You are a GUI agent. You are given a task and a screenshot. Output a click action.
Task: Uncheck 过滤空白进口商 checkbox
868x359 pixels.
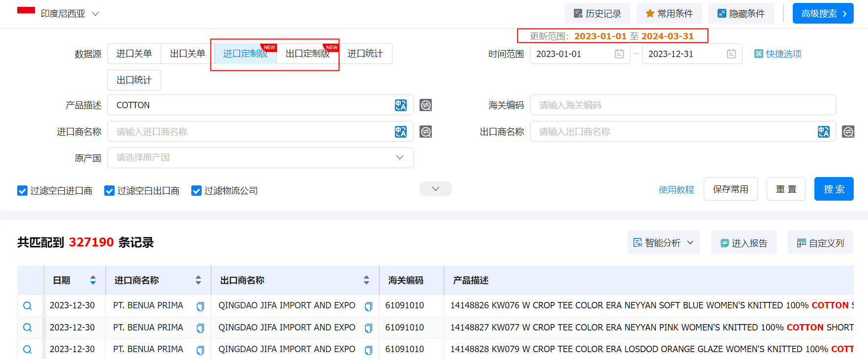coord(22,191)
